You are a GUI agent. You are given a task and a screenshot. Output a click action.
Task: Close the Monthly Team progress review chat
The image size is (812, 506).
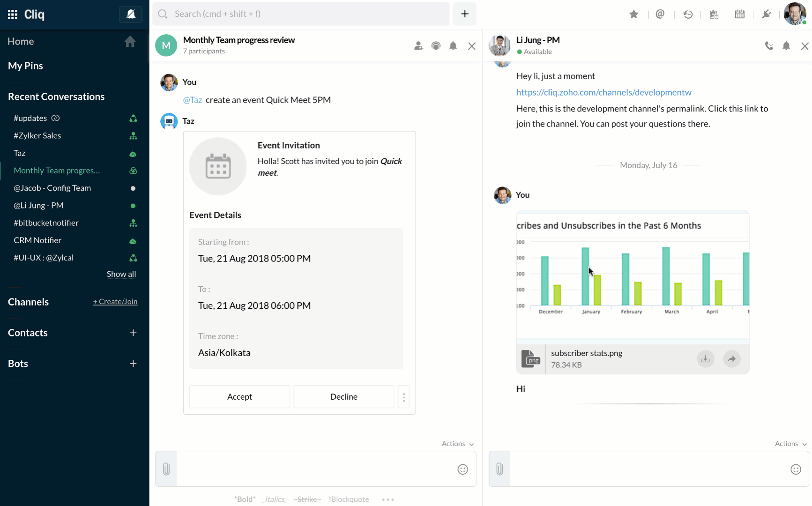click(472, 46)
